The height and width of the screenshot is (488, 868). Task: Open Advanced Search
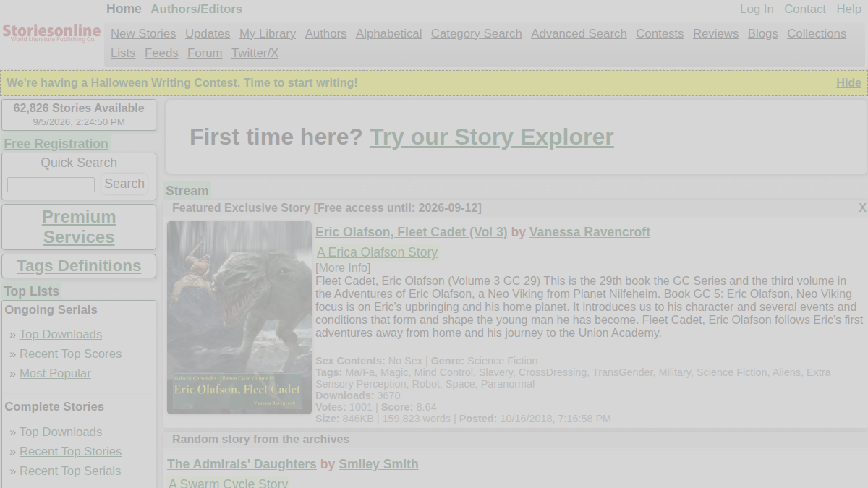(x=579, y=33)
